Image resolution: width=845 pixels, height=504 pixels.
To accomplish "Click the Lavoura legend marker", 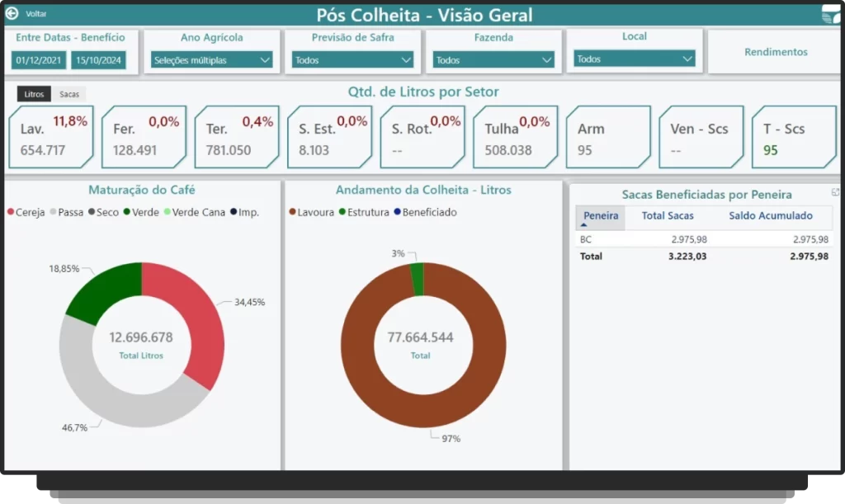I will tap(293, 213).
